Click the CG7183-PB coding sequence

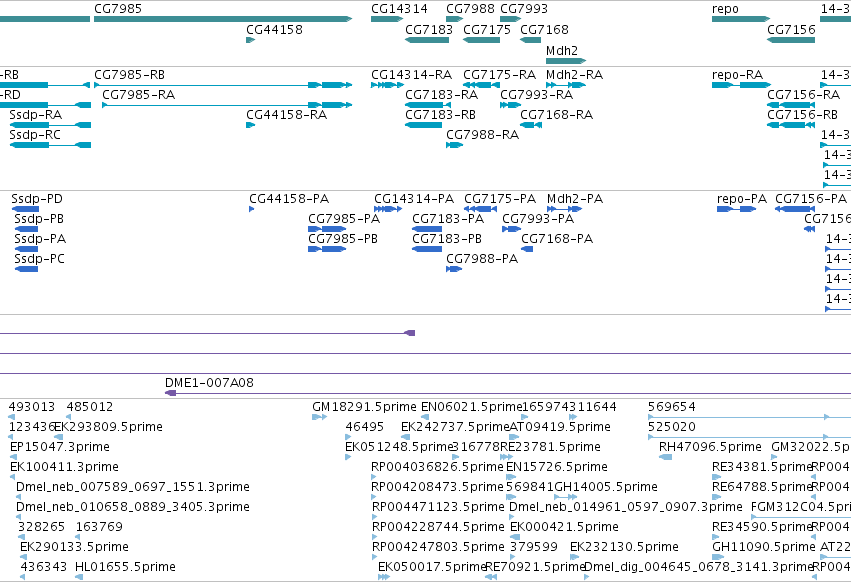click(x=427, y=249)
